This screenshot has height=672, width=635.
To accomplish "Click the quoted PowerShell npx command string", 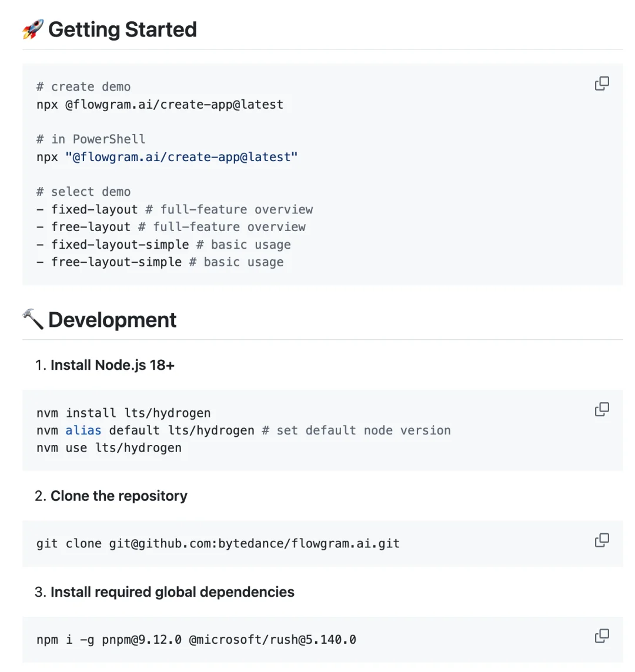I will (181, 157).
